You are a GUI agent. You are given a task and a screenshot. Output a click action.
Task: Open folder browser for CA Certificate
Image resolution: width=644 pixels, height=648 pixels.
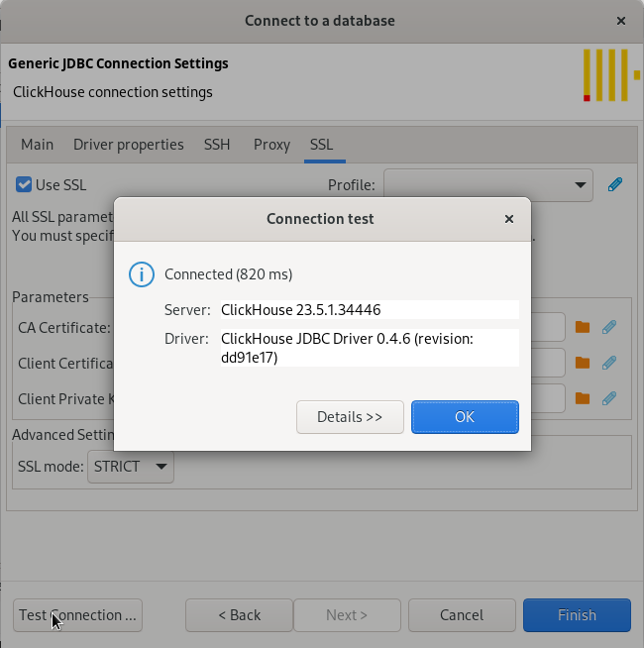[583, 327]
